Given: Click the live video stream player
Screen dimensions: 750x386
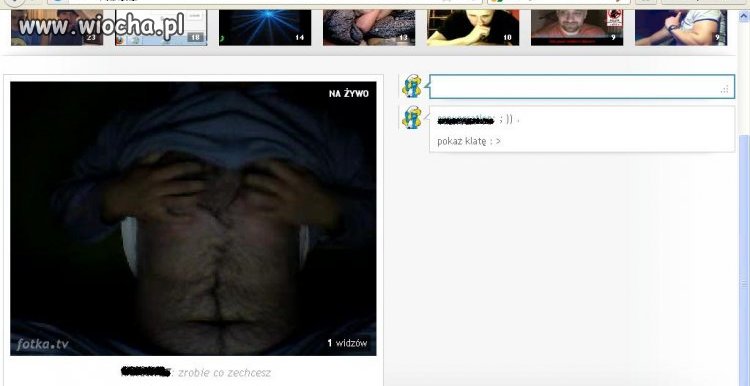Looking at the screenshot, I should click(x=193, y=219).
